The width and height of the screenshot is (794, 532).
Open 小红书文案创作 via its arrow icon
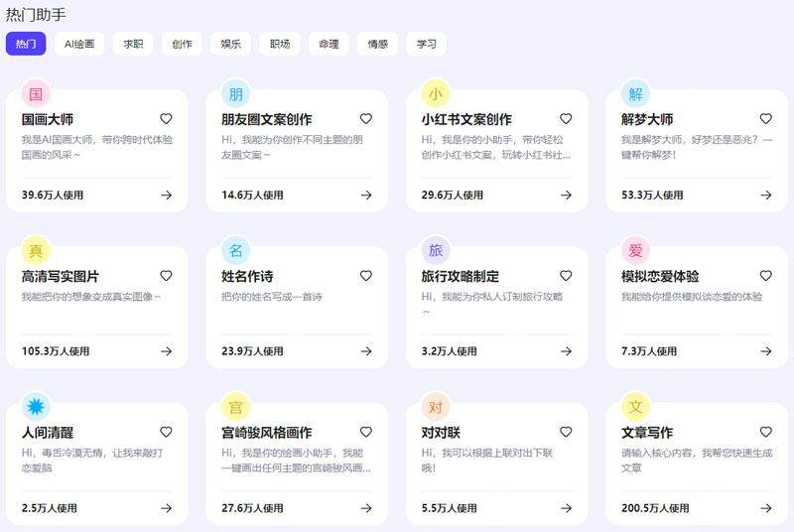pyautogui.click(x=566, y=196)
